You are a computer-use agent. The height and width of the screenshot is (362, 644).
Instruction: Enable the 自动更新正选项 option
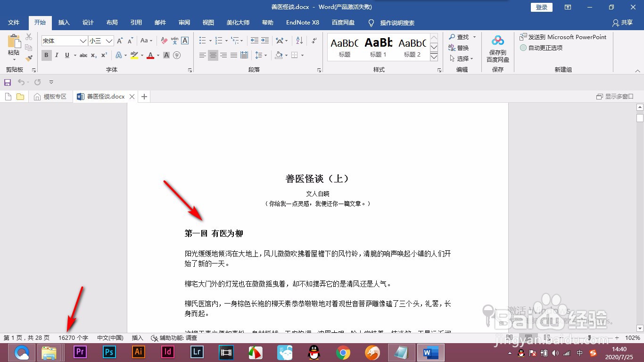point(543,47)
